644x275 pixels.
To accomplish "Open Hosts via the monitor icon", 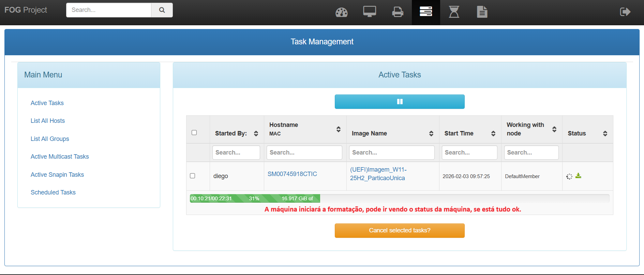I will pyautogui.click(x=370, y=12).
